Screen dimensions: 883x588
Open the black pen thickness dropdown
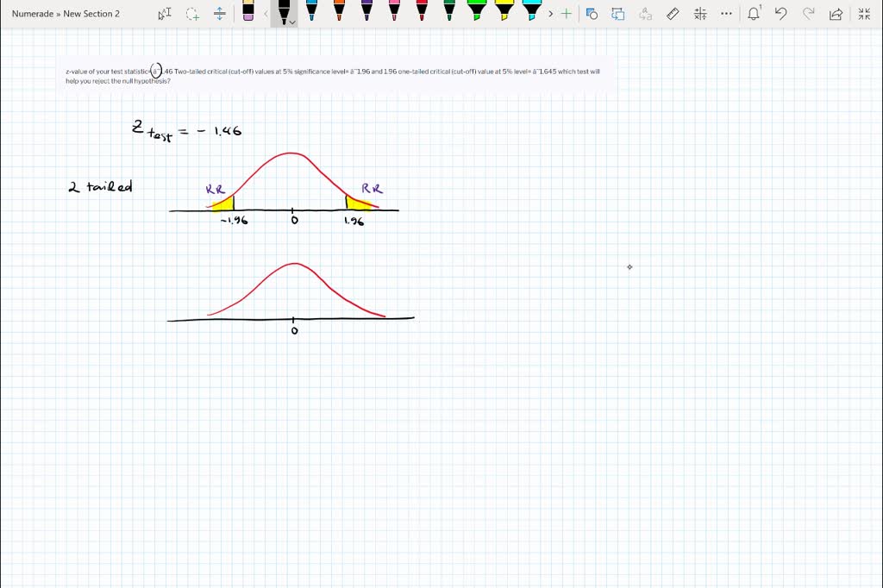pyautogui.click(x=291, y=22)
